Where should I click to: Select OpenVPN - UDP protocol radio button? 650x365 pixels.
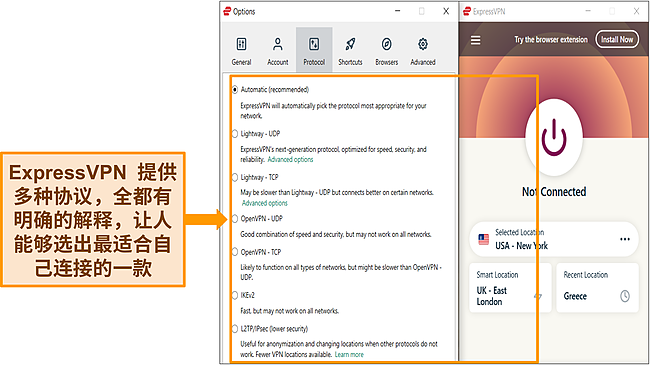235,219
